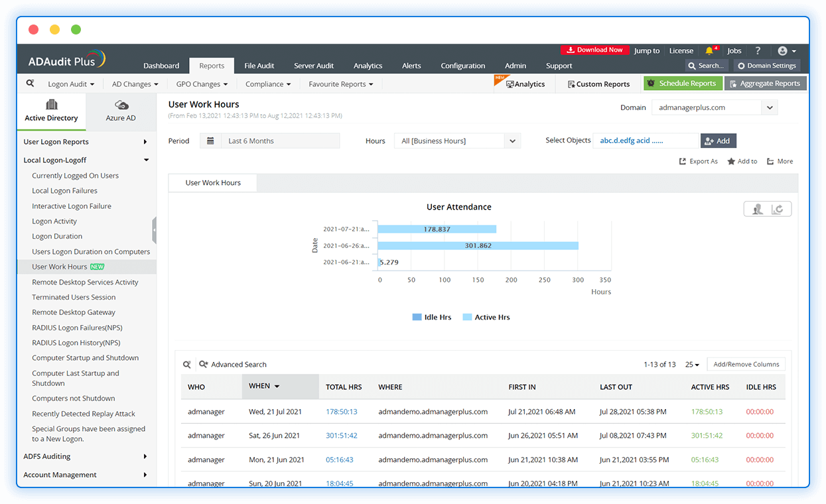
Task: Select the User Work Hours chart tab
Action: [x=213, y=182]
